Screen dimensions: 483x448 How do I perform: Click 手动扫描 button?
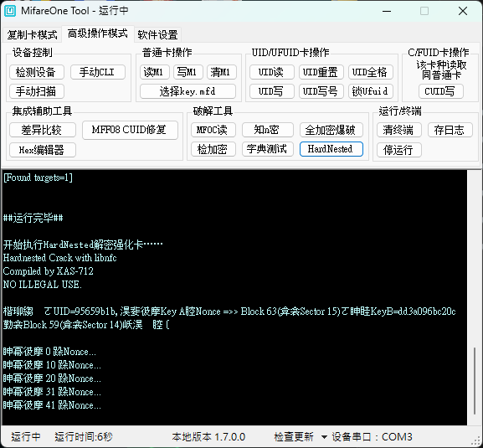[x=37, y=91]
